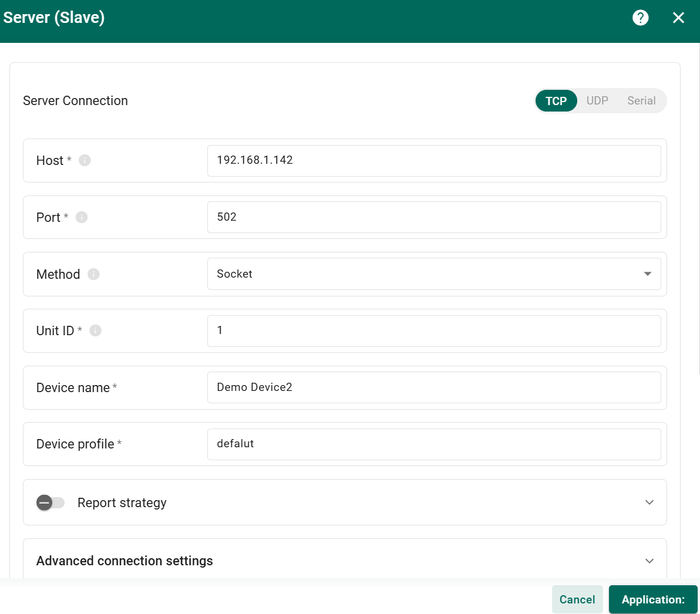Switch to Serial connection type
Screen dimensions: 700x614
coord(641,101)
